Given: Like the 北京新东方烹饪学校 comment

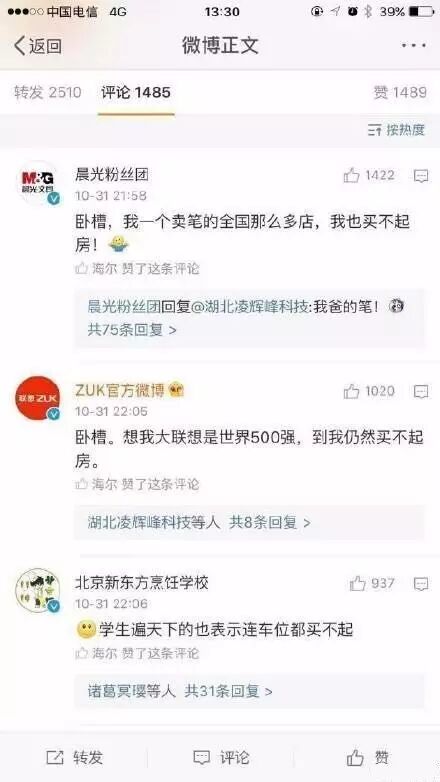Looking at the screenshot, I should [x=358, y=584].
